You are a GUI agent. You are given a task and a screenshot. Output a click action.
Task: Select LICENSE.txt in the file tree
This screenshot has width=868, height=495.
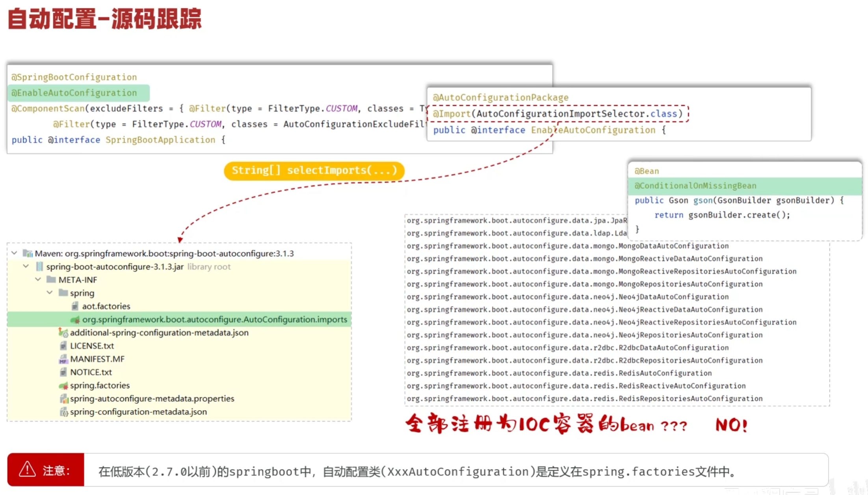click(x=92, y=346)
